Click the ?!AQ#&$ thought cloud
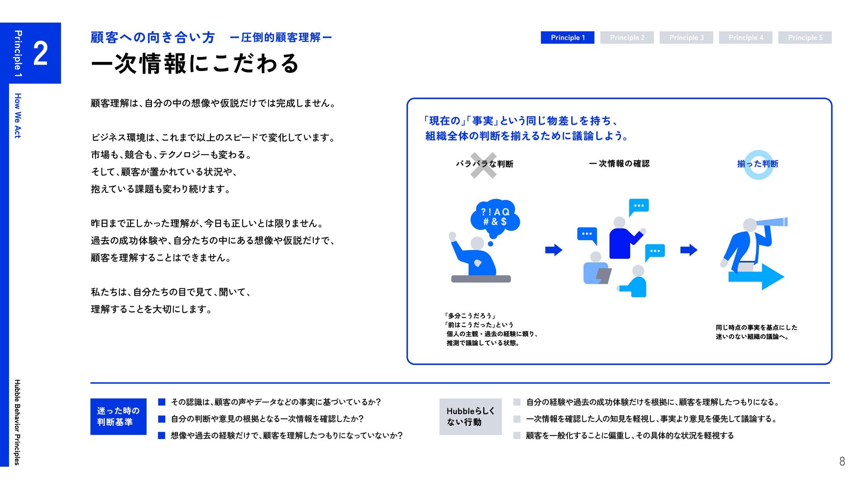This screenshot has height=488, width=868. coord(495,218)
